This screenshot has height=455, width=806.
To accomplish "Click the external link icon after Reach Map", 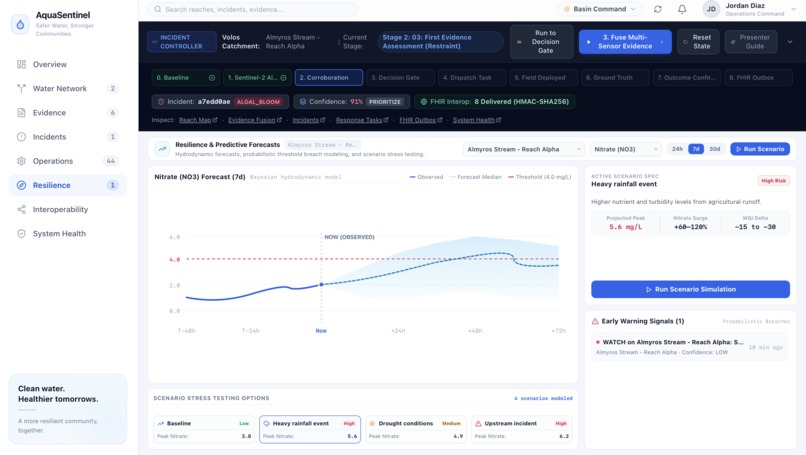I will 215,120.
